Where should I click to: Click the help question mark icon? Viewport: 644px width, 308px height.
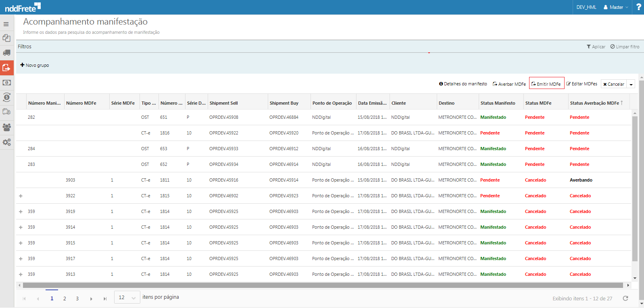pyautogui.click(x=639, y=7)
